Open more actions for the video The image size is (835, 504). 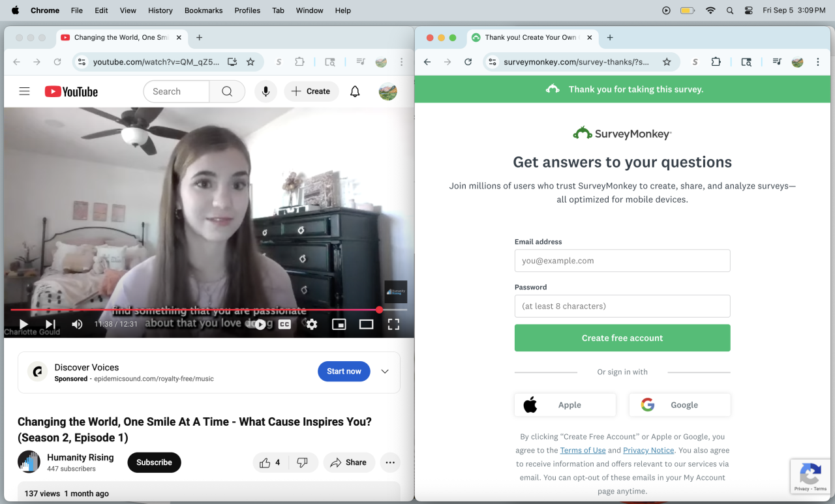coord(390,462)
